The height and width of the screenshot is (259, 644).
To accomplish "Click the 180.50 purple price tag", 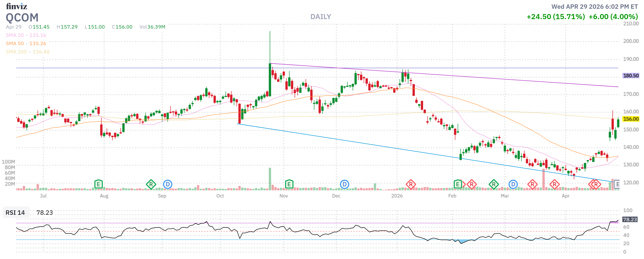I will (x=630, y=76).
